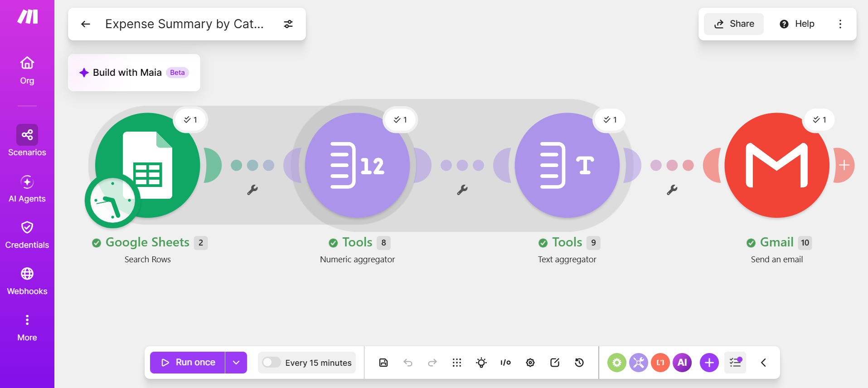The height and width of the screenshot is (388, 868).
Task: Open the More sidebar menu
Action: coord(27,328)
